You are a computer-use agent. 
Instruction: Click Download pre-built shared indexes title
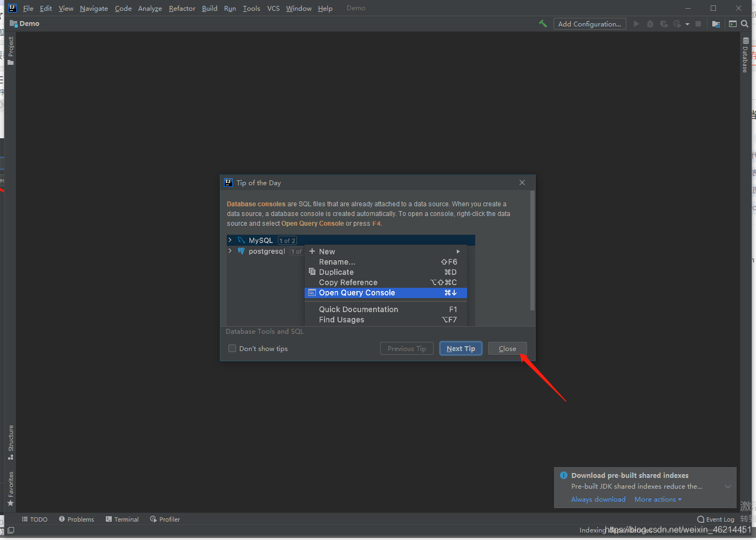pos(630,475)
